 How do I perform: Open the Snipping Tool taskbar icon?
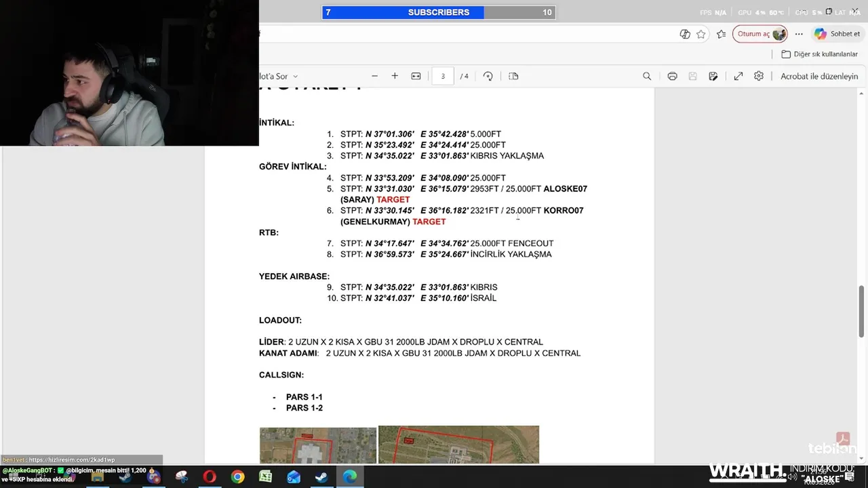click(x=182, y=477)
